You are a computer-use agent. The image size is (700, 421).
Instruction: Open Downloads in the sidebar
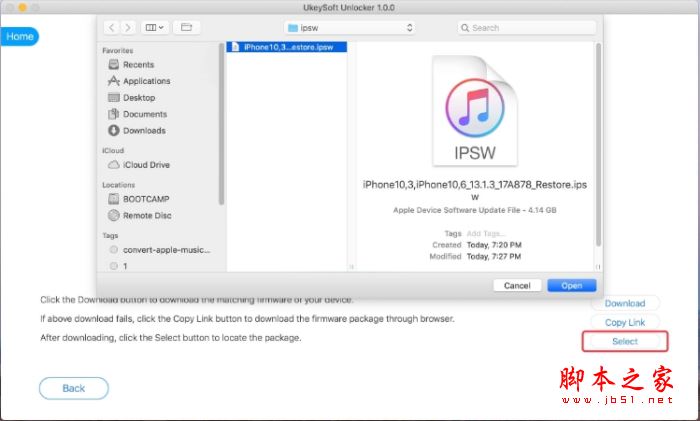pyautogui.click(x=144, y=131)
